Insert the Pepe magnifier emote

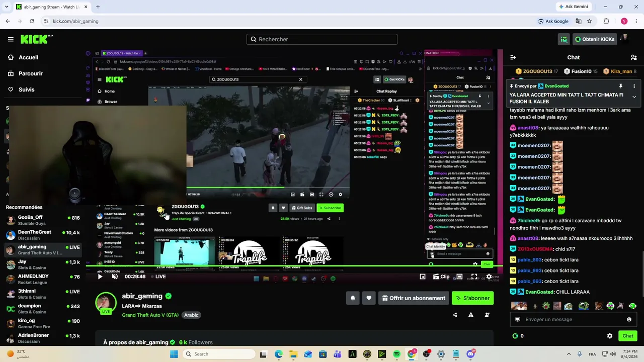click(583, 306)
